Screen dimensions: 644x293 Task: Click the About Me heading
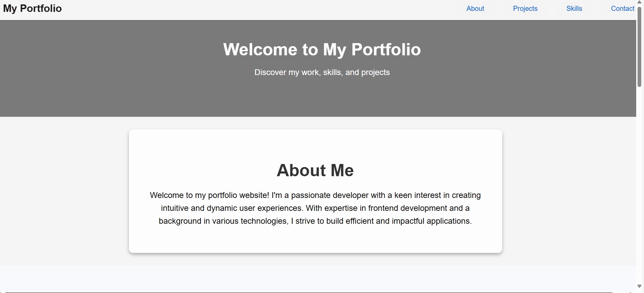(315, 170)
